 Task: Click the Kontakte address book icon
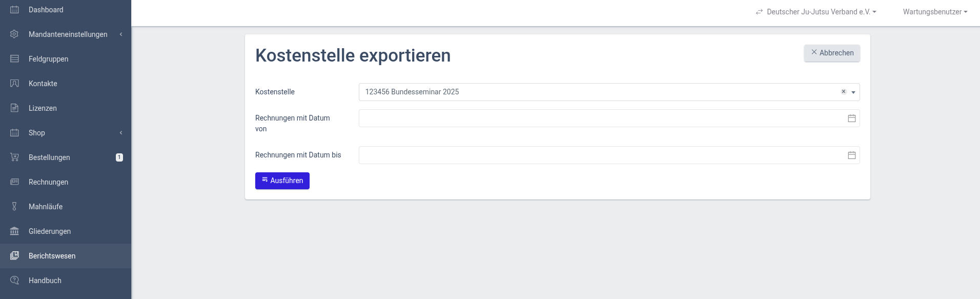pyautogui.click(x=14, y=84)
